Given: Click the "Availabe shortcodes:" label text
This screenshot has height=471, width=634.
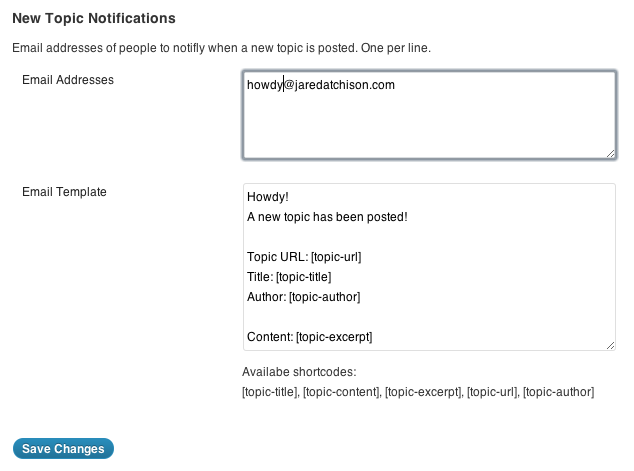Looking at the screenshot, I should click(x=299, y=373).
